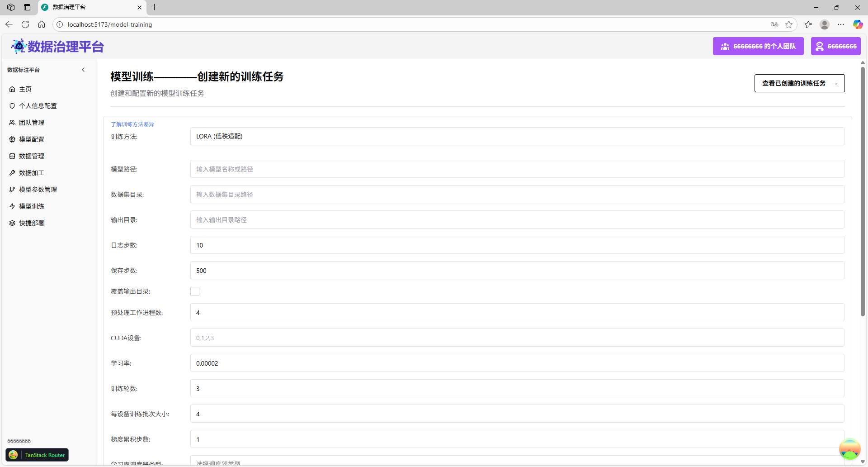Click the lightning icon for 模型训练
This screenshot has width=868, height=467.
click(x=12, y=206)
